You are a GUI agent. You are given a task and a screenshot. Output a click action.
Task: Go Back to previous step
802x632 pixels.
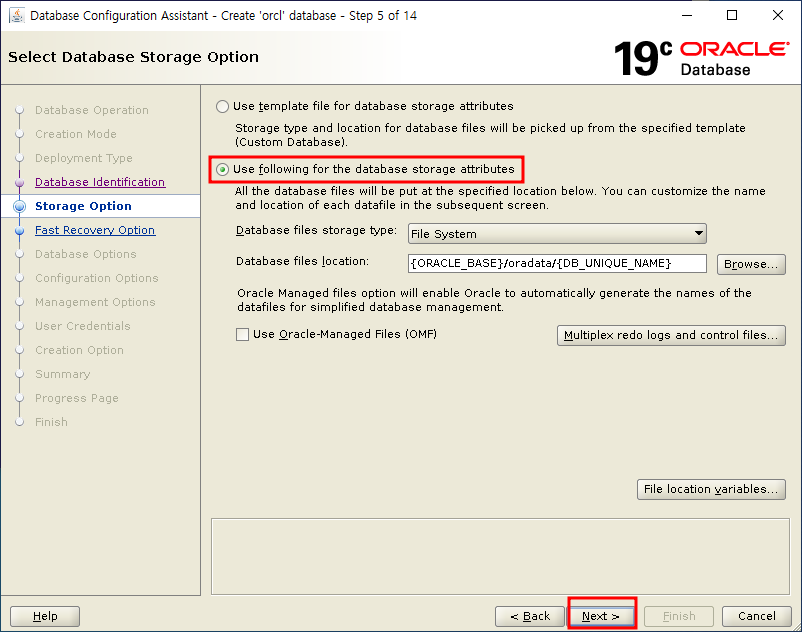[x=530, y=616]
